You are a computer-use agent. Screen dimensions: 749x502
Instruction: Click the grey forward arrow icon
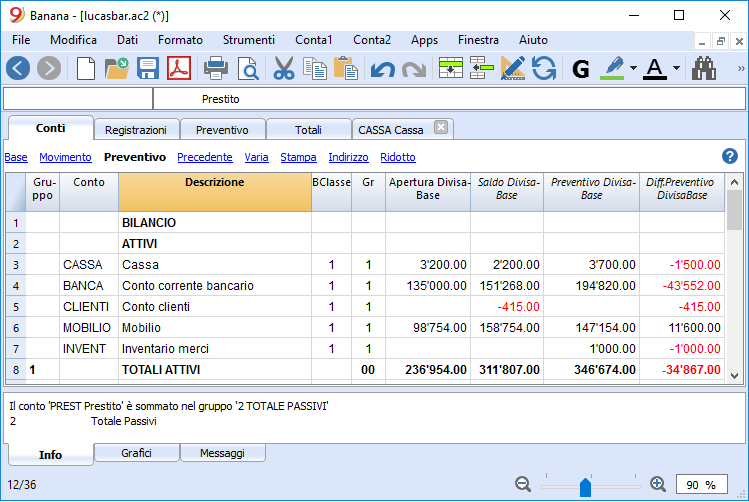pyautogui.click(x=49, y=68)
